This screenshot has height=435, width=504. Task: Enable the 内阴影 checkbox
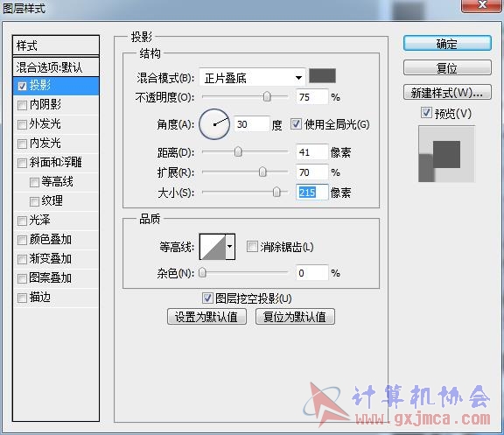coord(22,105)
